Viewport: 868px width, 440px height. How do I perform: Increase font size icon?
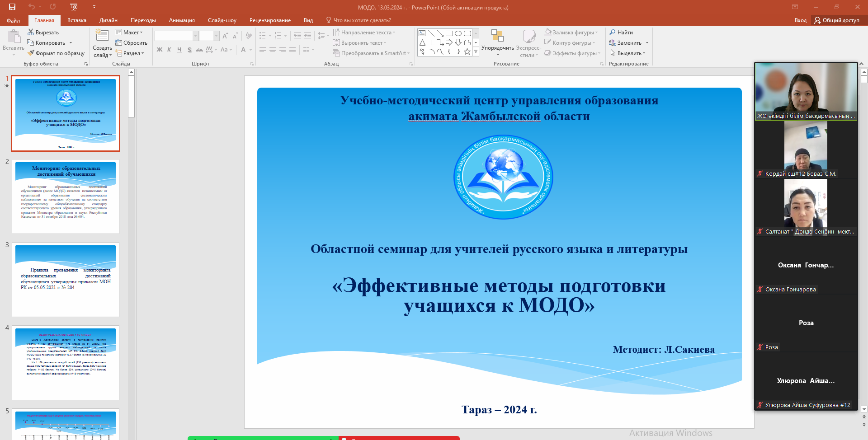coord(225,36)
